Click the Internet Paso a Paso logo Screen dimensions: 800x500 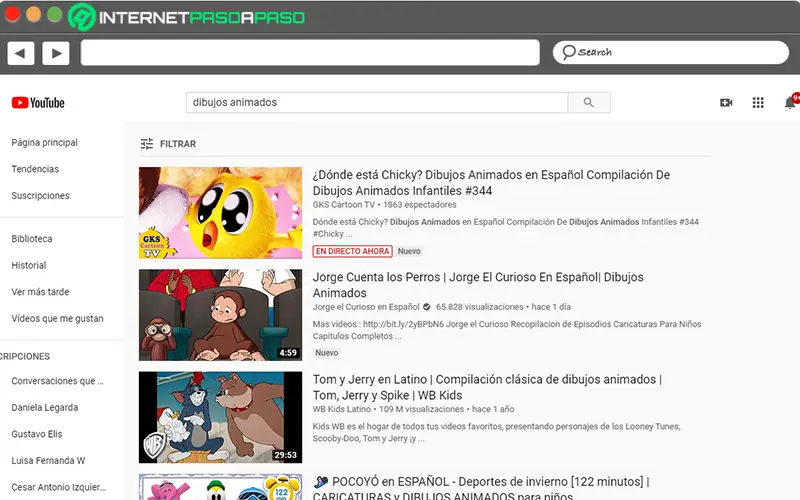[x=186, y=17]
